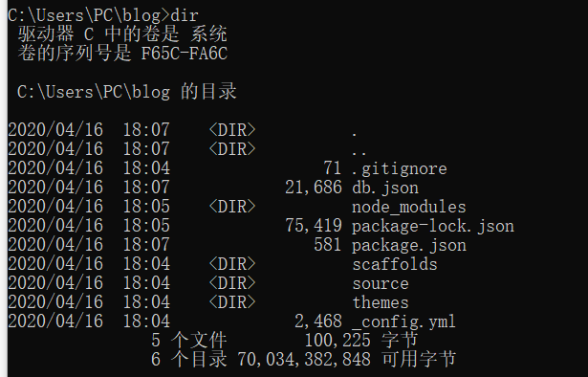Select the package.json file name
Image resolution: width=588 pixels, height=377 pixels.
(x=409, y=245)
